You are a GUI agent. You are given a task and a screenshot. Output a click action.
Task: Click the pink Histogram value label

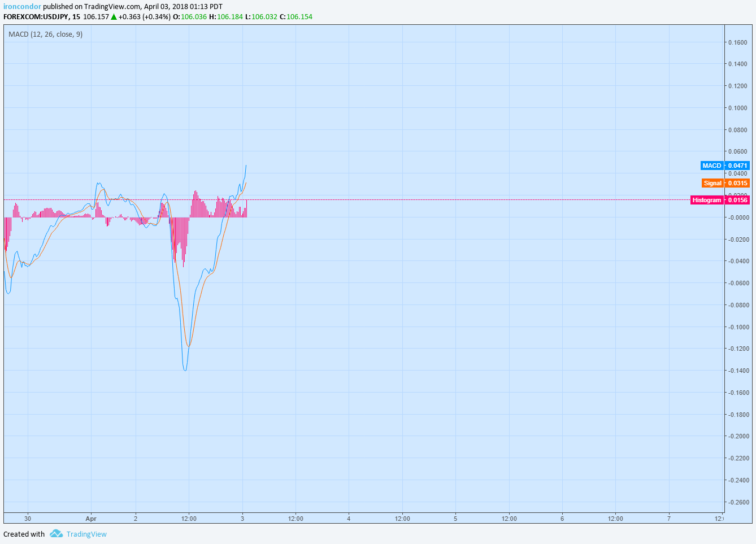click(x=720, y=200)
